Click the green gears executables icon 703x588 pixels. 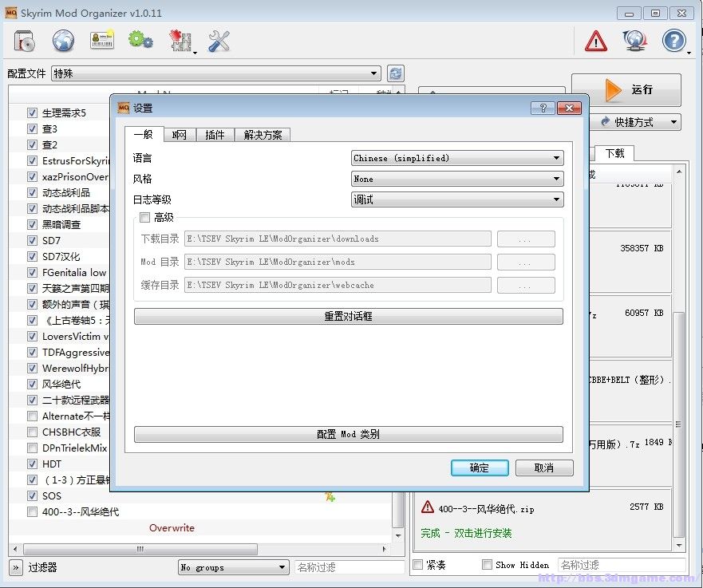pos(140,40)
